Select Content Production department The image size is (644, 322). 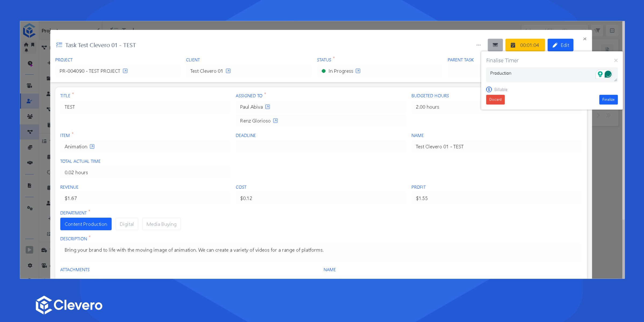click(x=86, y=224)
